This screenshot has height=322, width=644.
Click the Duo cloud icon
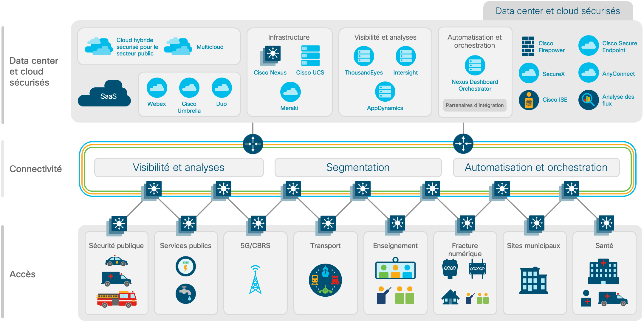pos(222,88)
